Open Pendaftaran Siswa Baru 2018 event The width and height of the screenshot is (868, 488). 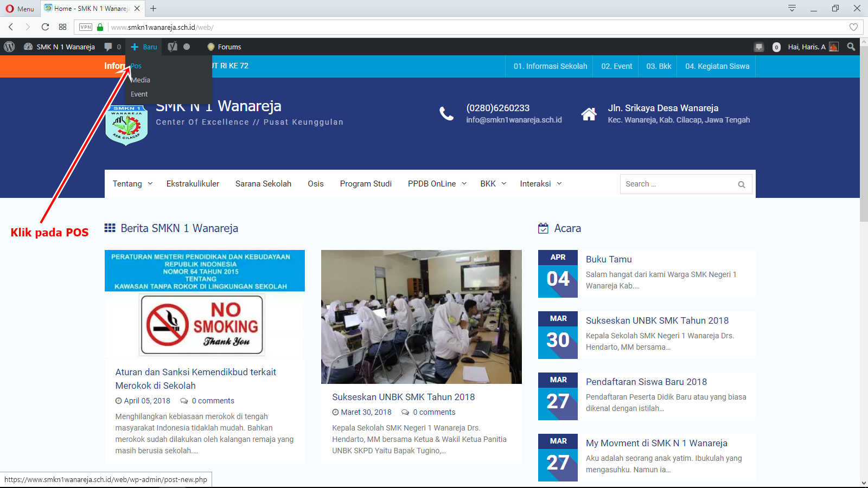(x=646, y=382)
